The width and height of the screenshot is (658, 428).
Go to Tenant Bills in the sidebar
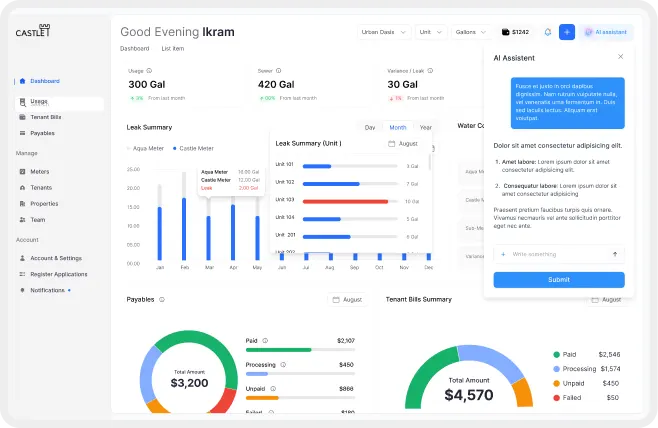pos(46,117)
